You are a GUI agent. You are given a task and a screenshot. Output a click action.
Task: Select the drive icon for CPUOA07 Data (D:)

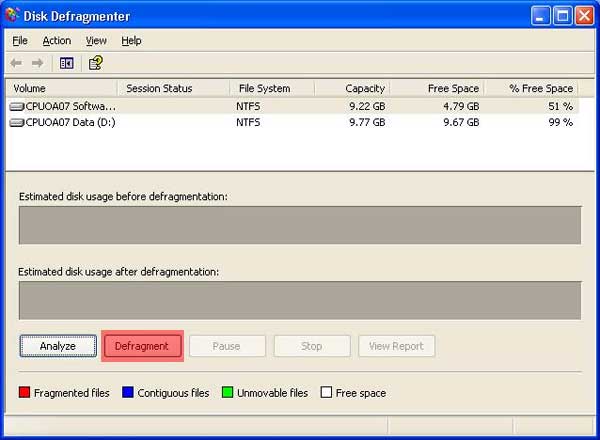[x=17, y=122]
